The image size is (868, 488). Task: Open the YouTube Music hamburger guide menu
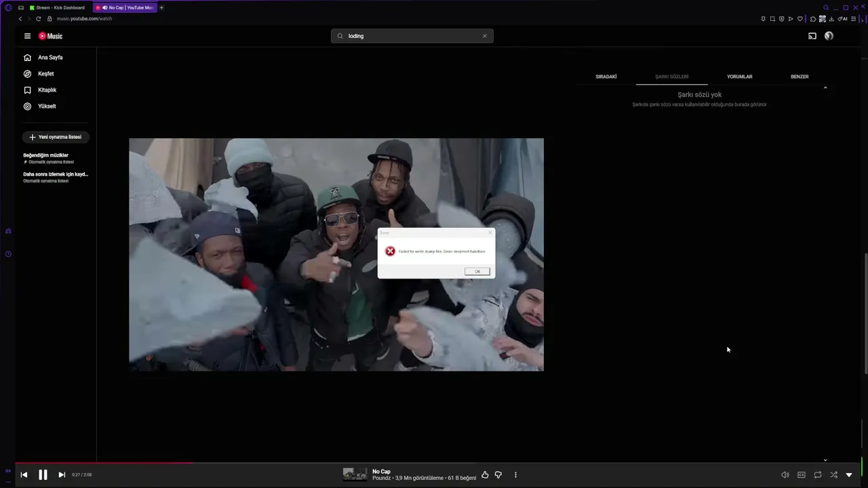27,36
